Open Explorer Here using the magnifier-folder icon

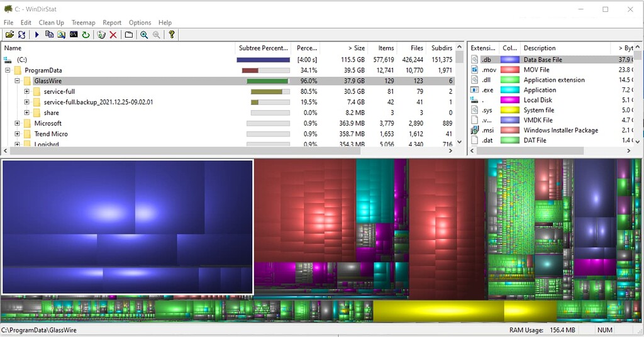coord(61,35)
